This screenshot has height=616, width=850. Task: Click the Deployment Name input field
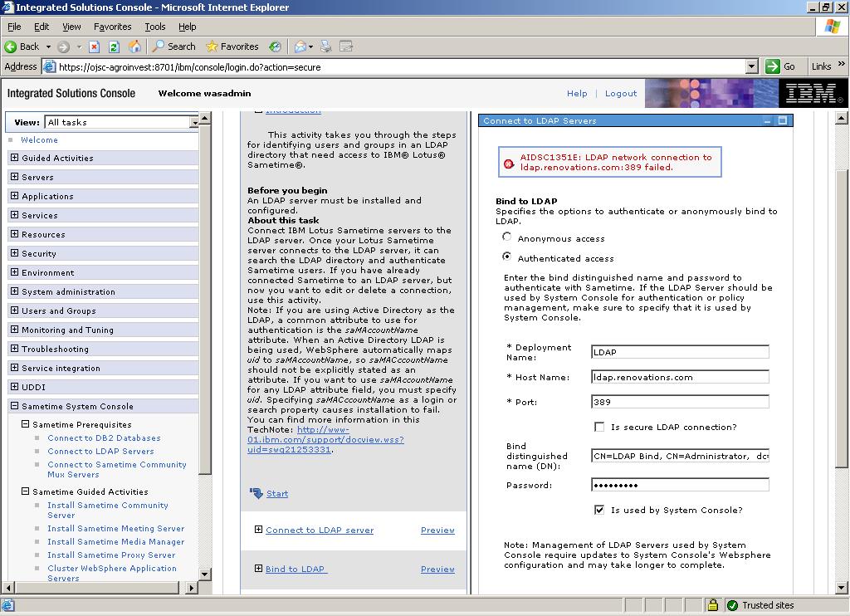pyautogui.click(x=680, y=352)
